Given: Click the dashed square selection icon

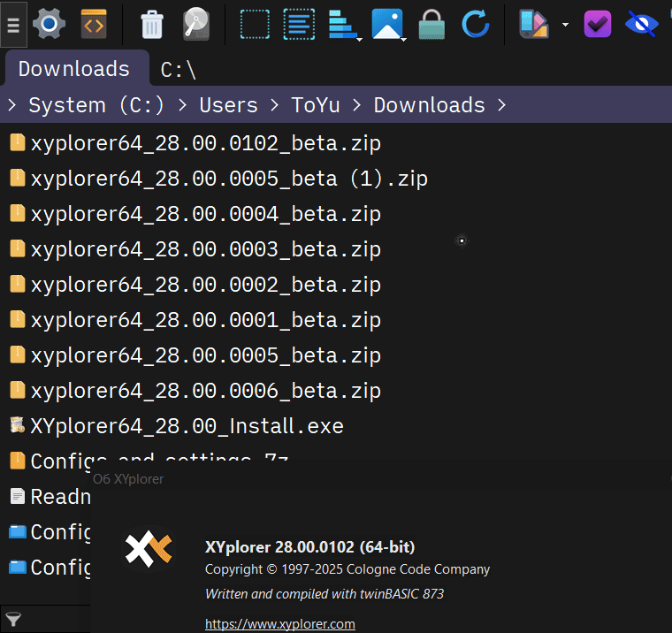Looking at the screenshot, I should click(255, 25).
